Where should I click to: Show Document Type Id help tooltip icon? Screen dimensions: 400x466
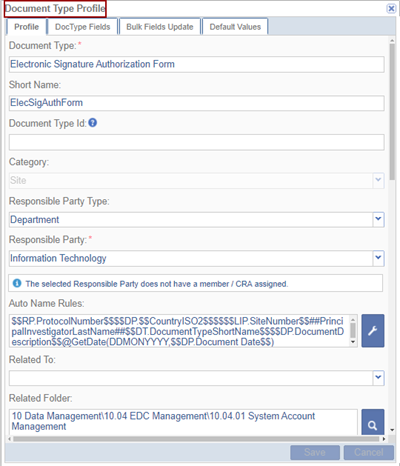(x=93, y=123)
